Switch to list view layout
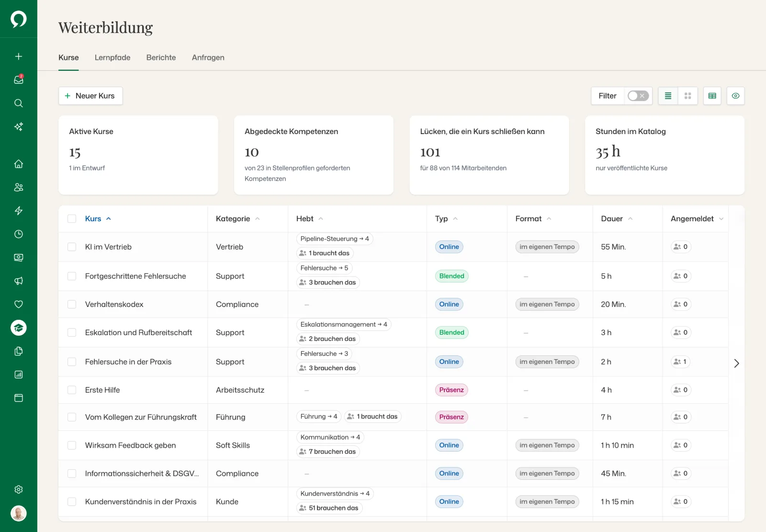The image size is (766, 532). (668, 96)
